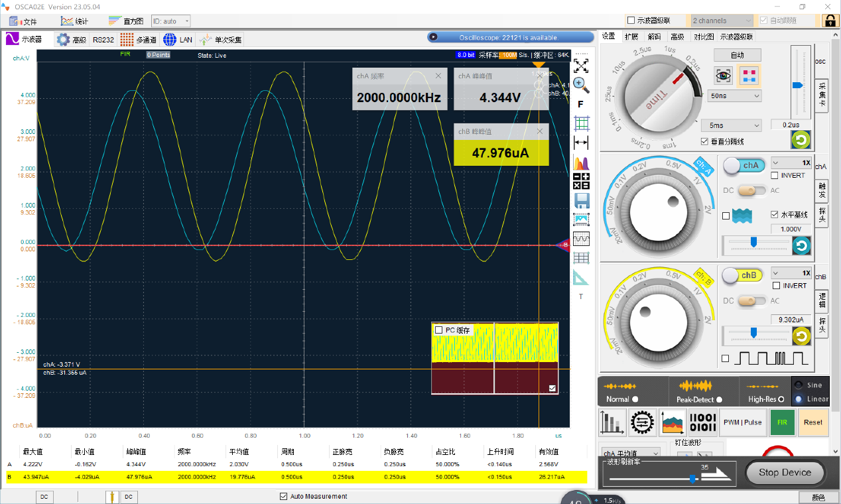Close the chA 频率 measurement box
Viewport: 841px width, 504px height.
pyautogui.click(x=438, y=76)
